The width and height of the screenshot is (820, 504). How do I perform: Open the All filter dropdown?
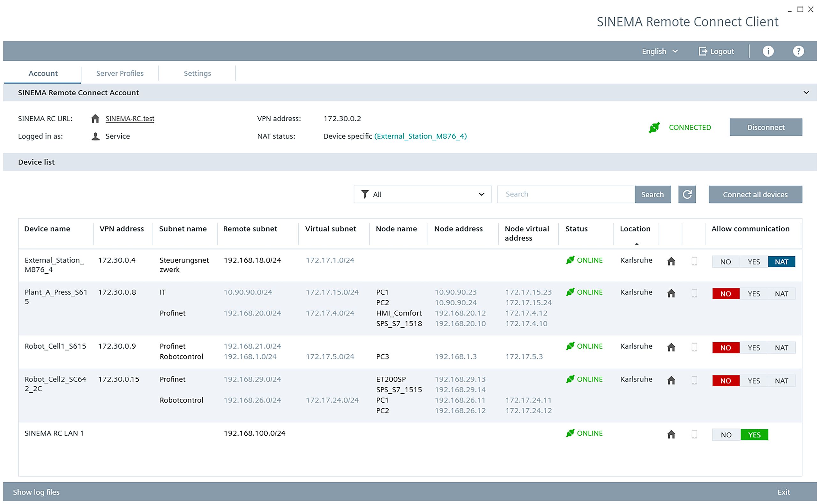[x=422, y=194]
